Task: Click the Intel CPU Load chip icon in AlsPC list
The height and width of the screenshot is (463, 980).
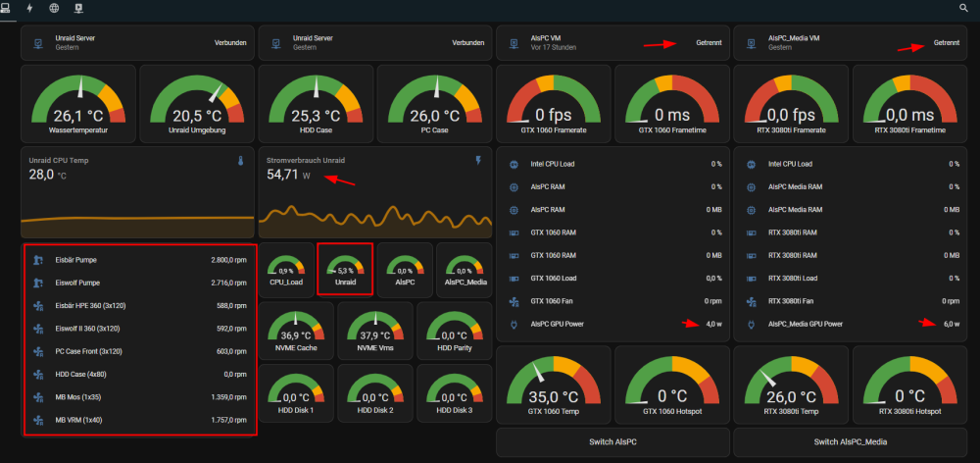Action: 514,164
